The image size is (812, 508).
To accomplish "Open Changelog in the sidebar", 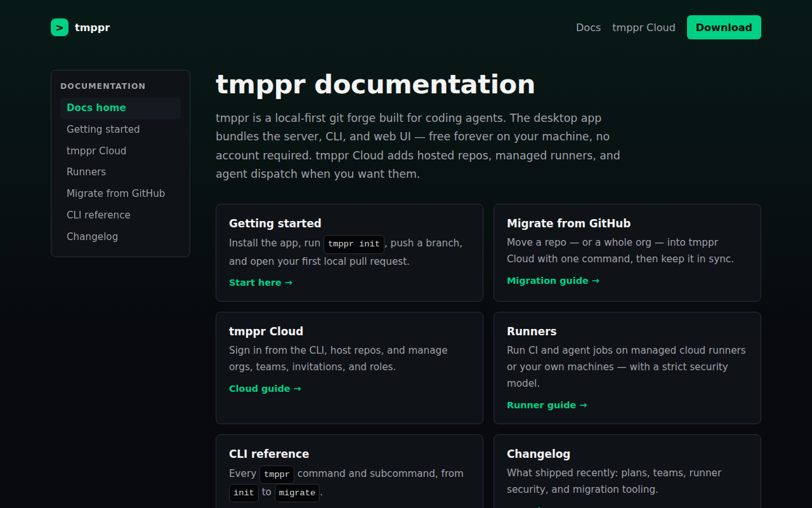I will (x=121, y=237).
